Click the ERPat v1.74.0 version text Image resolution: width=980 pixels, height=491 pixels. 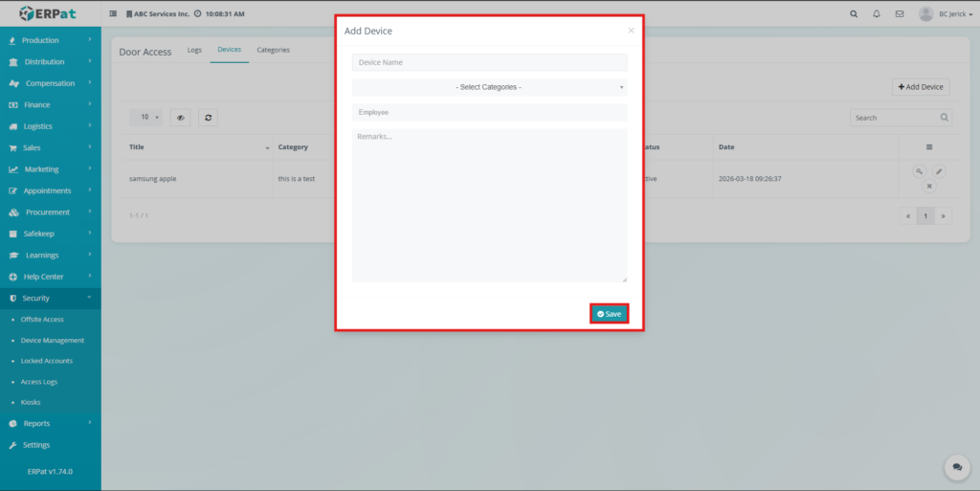[50, 472]
